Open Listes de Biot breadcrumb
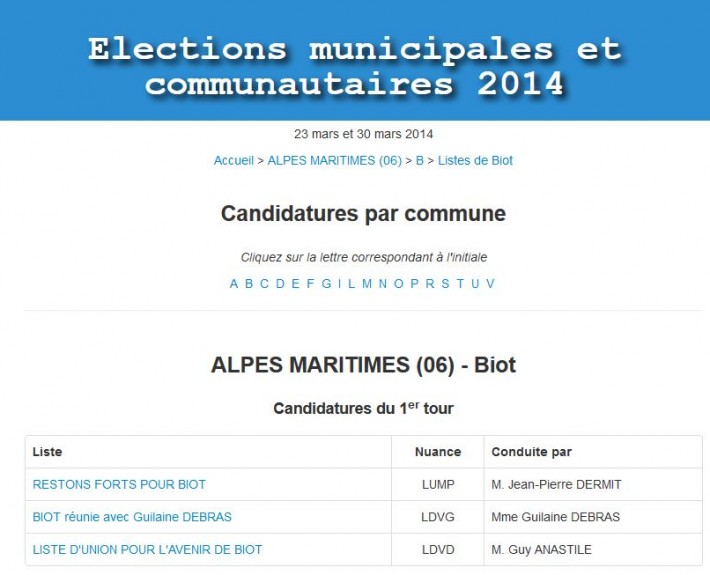 click(x=475, y=160)
